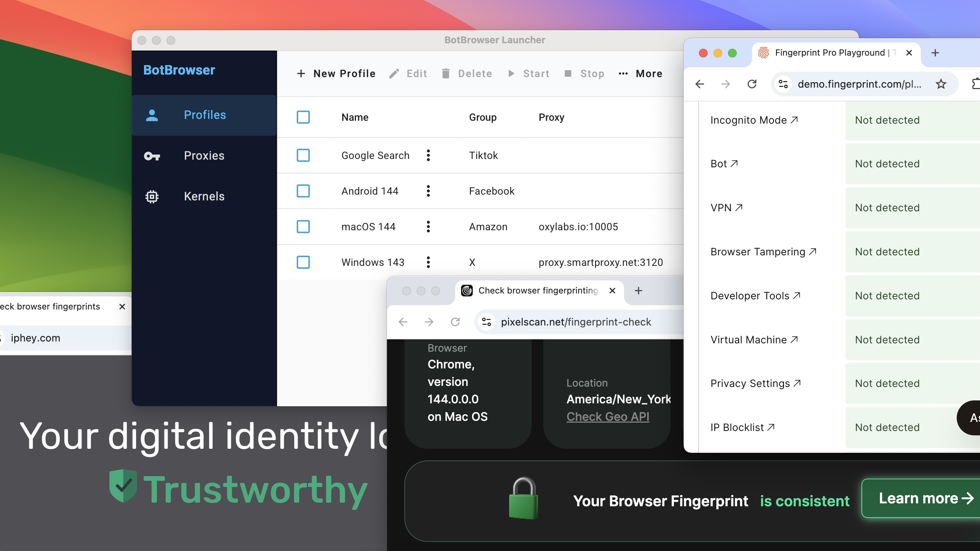Click the Edit pencil icon in toolbar
980x551 pixels.
(x=394, y=73)
